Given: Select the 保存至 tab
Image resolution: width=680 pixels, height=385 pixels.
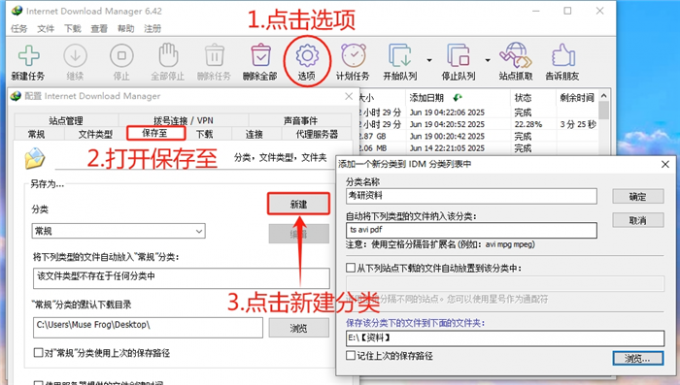Looking at the screenshot, I should coord(155,133).
